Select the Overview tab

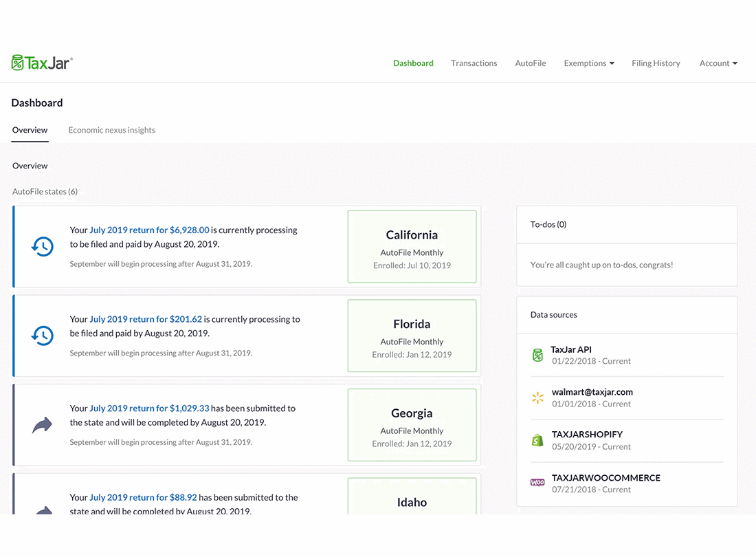(30, 130)
